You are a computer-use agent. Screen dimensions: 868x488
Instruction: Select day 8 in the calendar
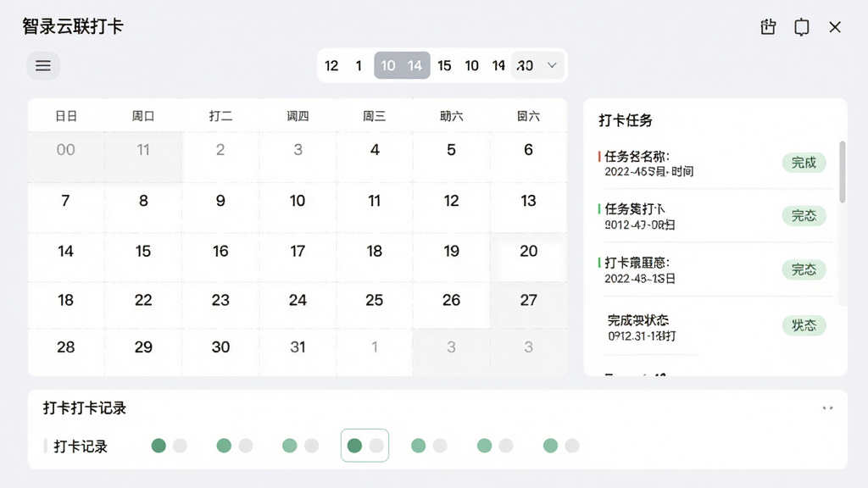coord(143,208)
